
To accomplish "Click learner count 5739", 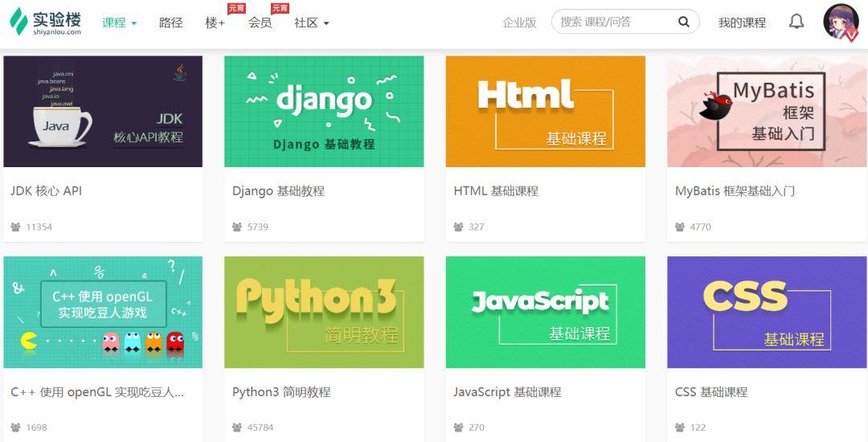I will tap(258, 227).
